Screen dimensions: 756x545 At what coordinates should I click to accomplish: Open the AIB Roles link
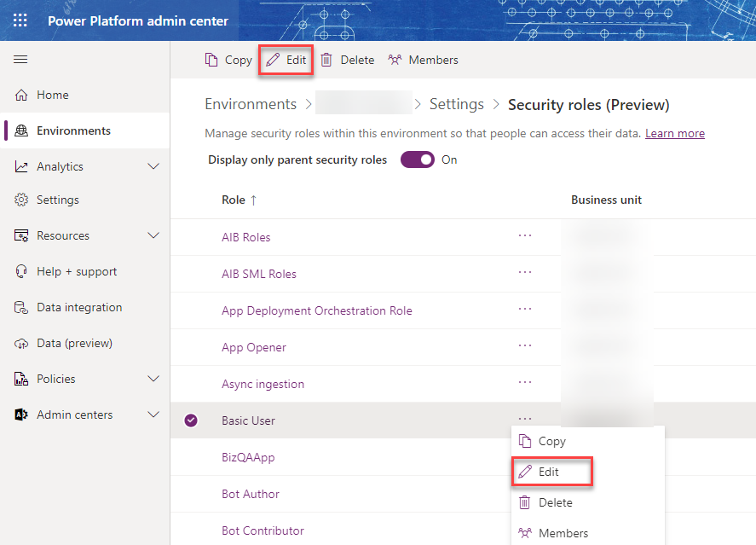tap(246, 237)
